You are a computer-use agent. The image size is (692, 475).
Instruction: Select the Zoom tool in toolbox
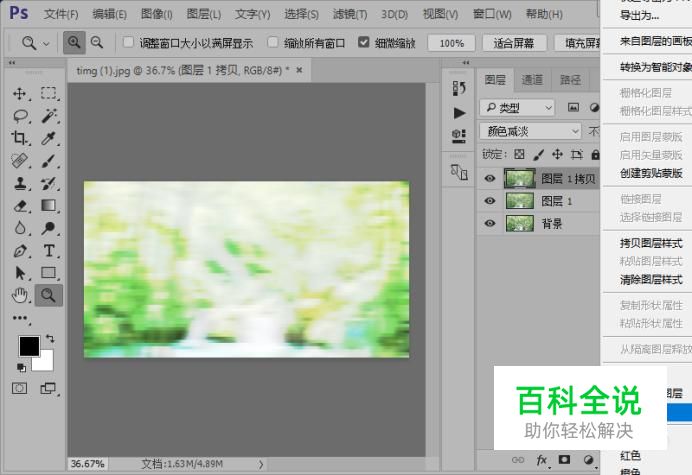(49, 295)
